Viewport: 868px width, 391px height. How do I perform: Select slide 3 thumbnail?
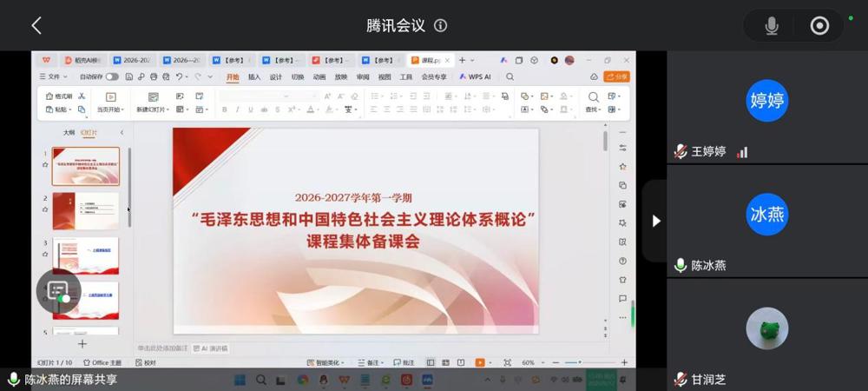pos(86,255)
